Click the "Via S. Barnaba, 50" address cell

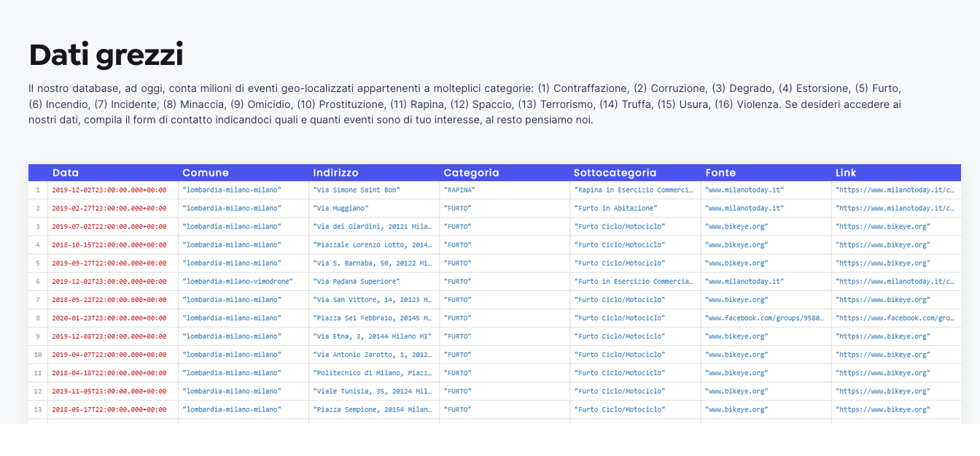[374, 263]
